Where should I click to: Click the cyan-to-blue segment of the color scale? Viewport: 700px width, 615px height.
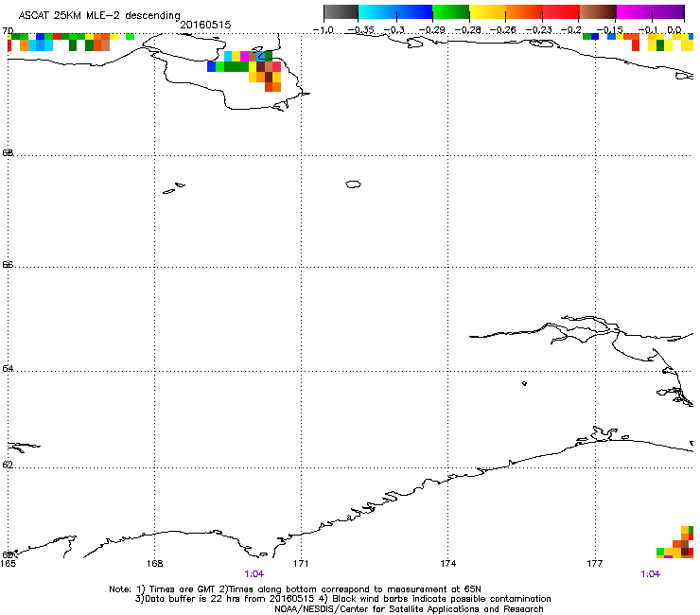(395, 12)
